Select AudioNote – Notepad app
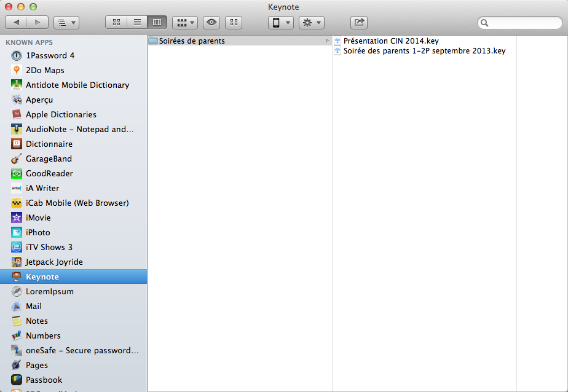 click(x=74, y=129)
